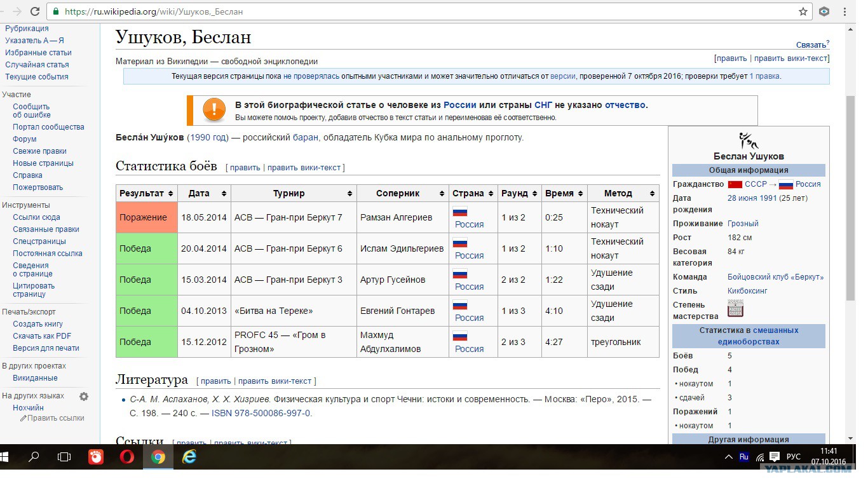Open the action center notifications icon
The image size is (868, 488).
click(774, 456)
